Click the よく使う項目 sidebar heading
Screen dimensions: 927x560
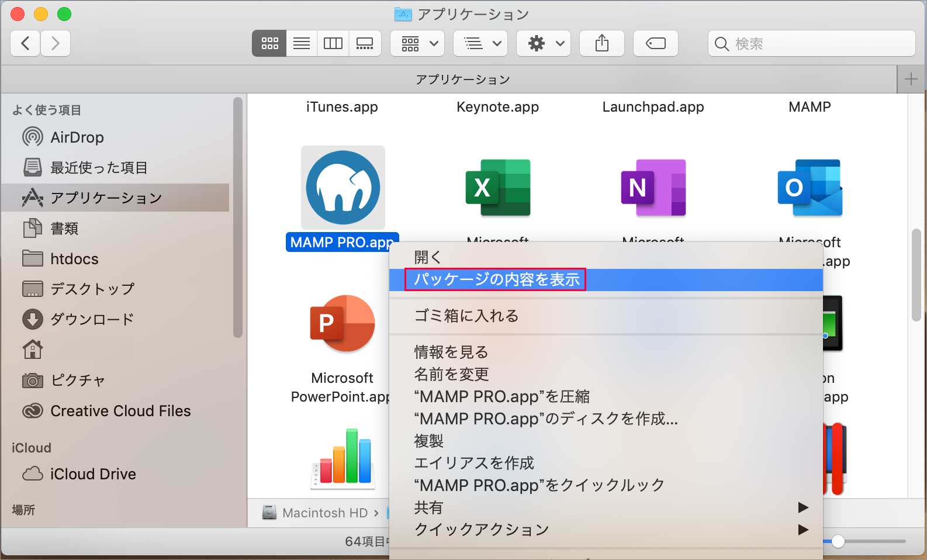[x=47, y=110]
